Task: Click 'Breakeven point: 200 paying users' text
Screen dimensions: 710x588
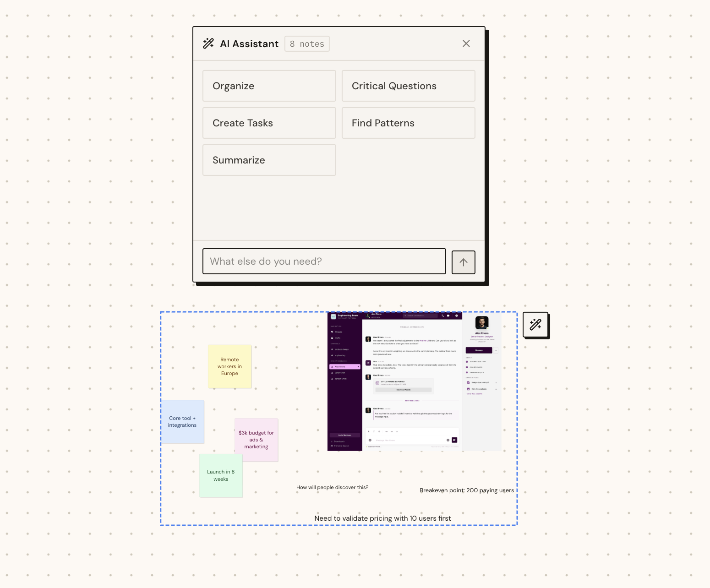Action: tap(467, 490)
